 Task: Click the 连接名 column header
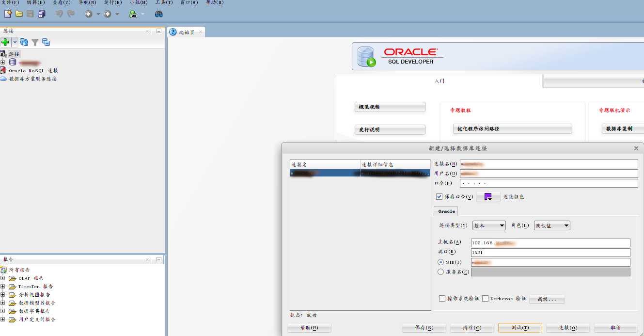click(325, 164)
